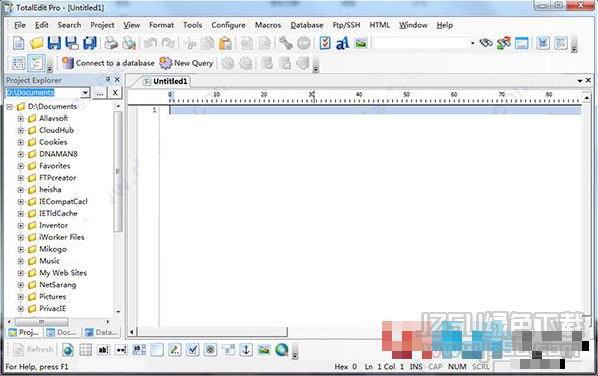The width and height of the screenshot is (598, 376).
Task: Create a new file with toolbar icon
Action: tap(18, 43)
